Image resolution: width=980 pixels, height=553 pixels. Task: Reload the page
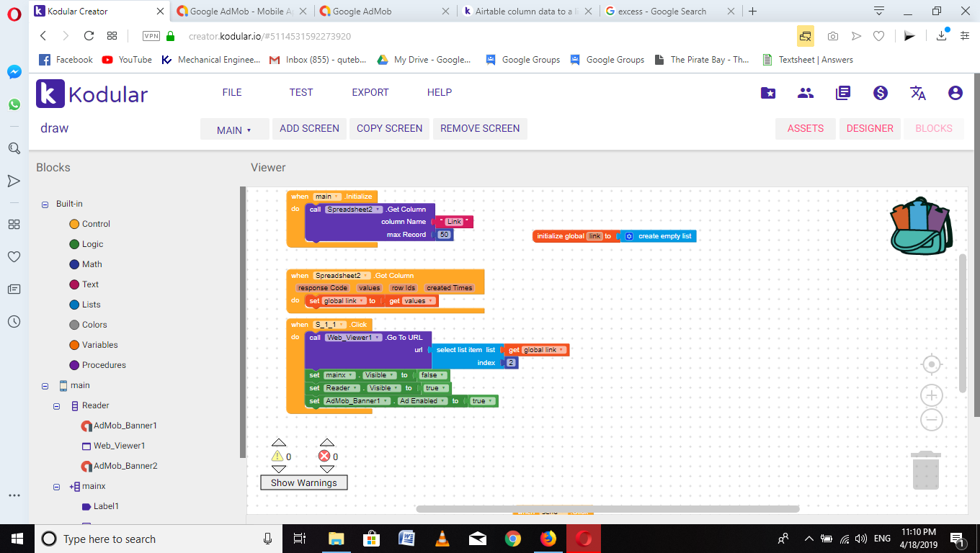pyautogui.click(x=89, y=36)
